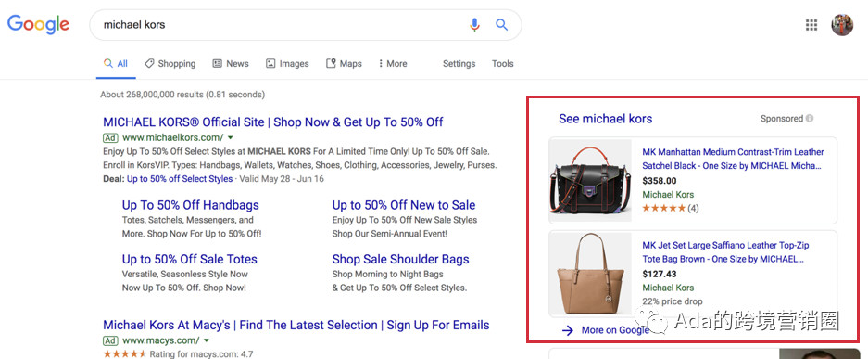Click the blue search magnifier icon
Screen dimensions: 868x359
501,24
